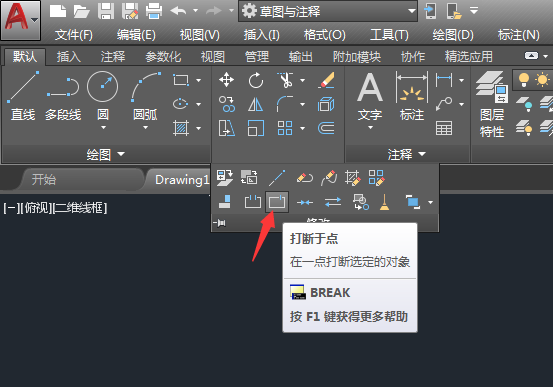Switch to the 附加模块 ribbon tab
The height and width of the screenshot is (387, 553).
[357, 56]
